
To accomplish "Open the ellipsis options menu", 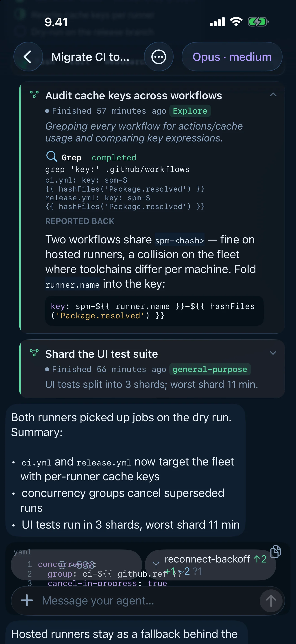I will click(x=159, y=57).
